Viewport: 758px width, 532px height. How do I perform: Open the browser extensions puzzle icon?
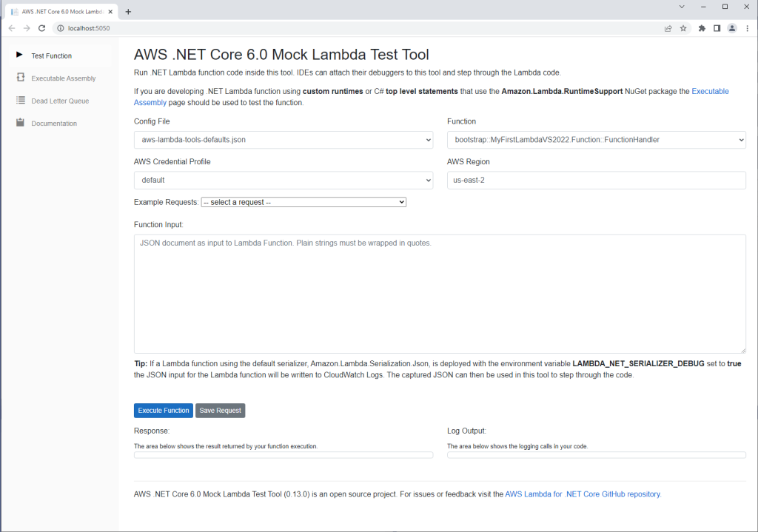[x=701, y=27]
